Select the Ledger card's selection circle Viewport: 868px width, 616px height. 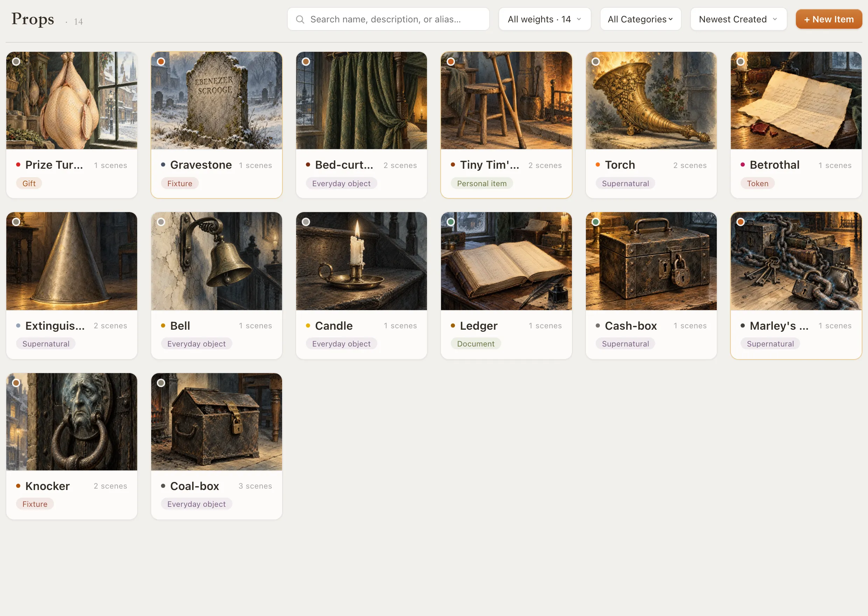coord(451,222)
